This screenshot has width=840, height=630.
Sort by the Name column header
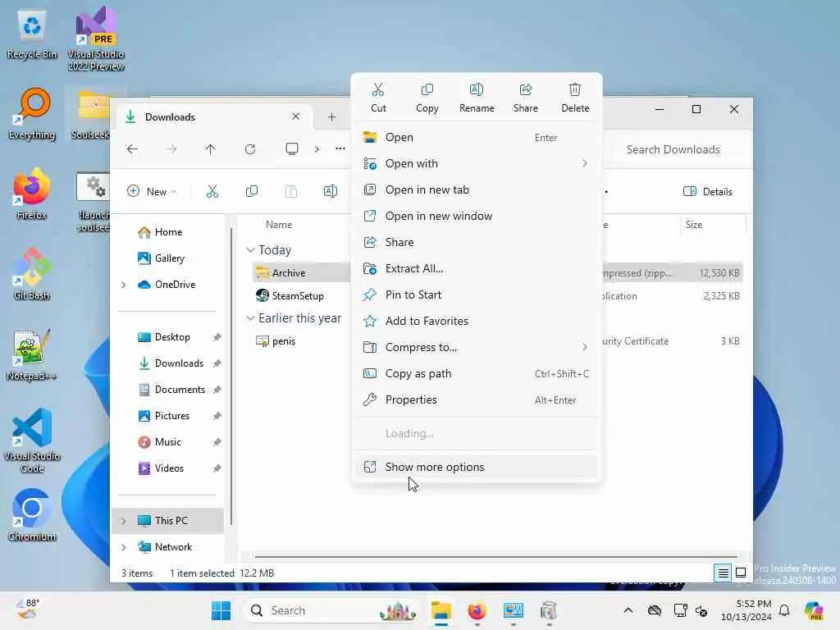pos(279,225)
